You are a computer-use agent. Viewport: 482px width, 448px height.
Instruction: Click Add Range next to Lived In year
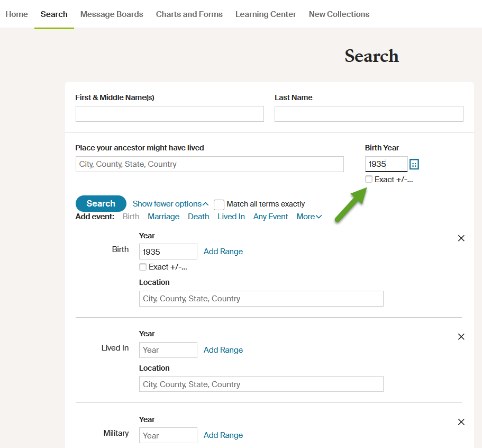[223, 350]
